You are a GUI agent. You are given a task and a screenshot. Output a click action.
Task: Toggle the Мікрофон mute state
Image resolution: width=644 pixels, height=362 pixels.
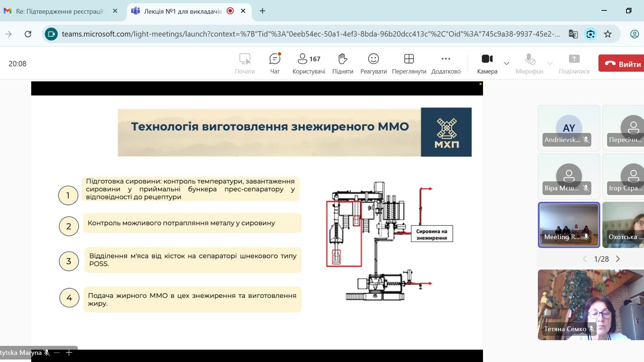click(x=529, y=63)
